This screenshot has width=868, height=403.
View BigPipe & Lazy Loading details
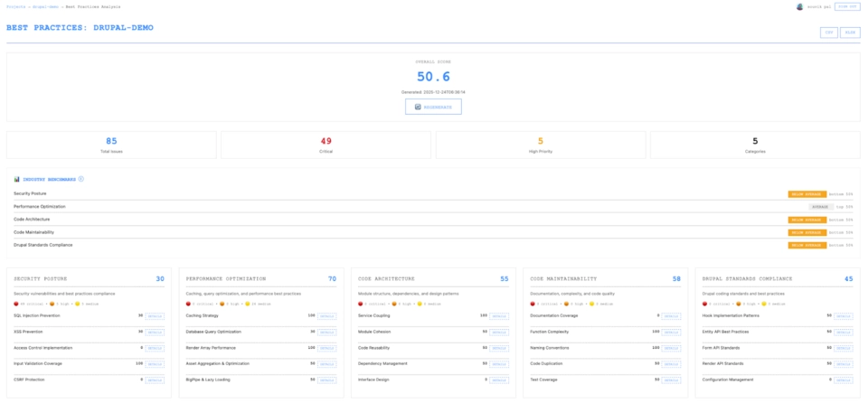point(326,380)
